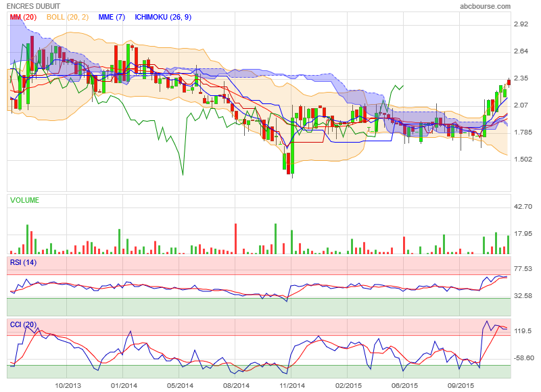Click the VOLUME panel label

point(24,200)
